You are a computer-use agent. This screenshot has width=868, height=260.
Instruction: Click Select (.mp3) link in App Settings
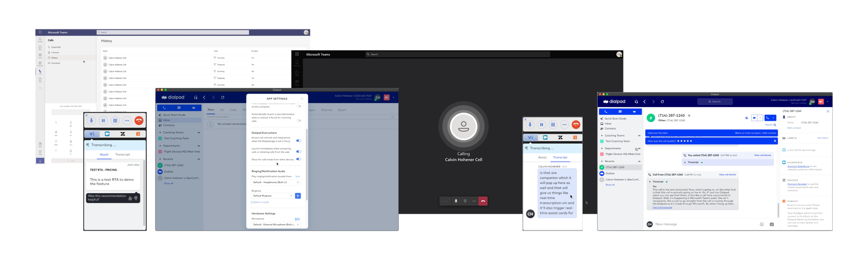tap(260, 202)
